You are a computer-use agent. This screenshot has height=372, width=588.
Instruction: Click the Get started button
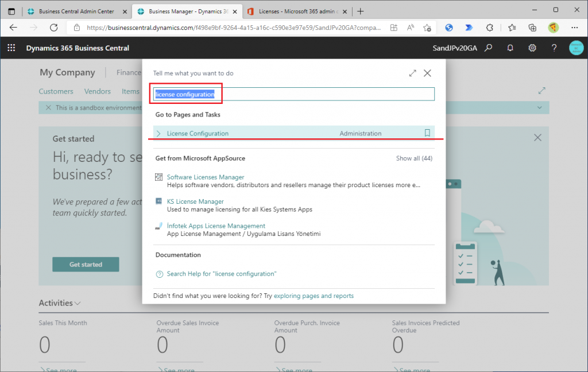pyautogui.click(x=86, y=265)
